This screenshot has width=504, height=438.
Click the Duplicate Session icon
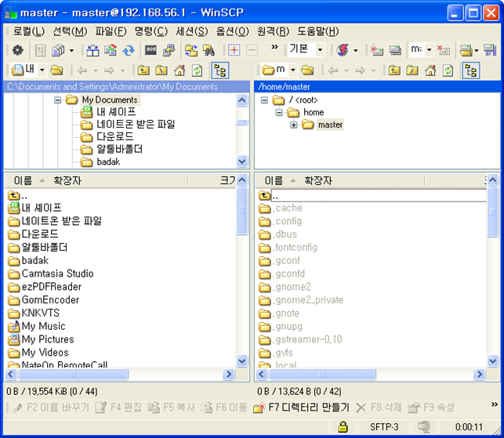[395, 50]
